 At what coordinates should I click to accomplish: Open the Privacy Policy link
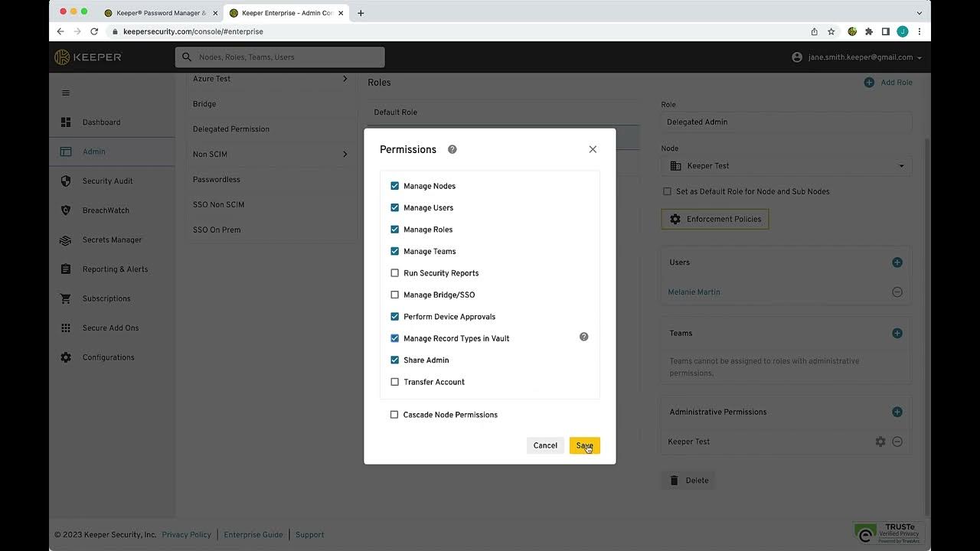coord(187,535)
